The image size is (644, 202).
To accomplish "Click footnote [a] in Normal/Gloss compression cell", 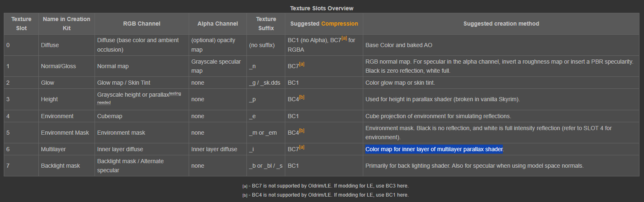I will pos(302,64).
